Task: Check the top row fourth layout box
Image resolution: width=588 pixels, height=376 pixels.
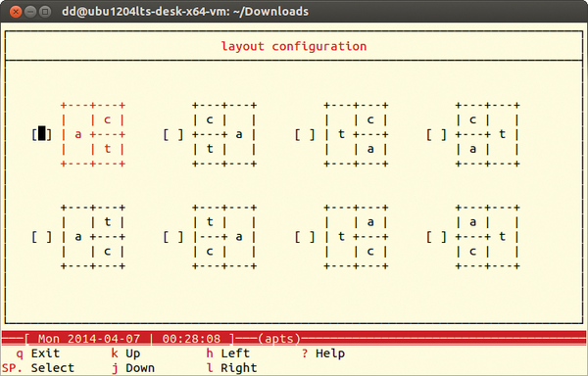Action: tap(436, 134)
